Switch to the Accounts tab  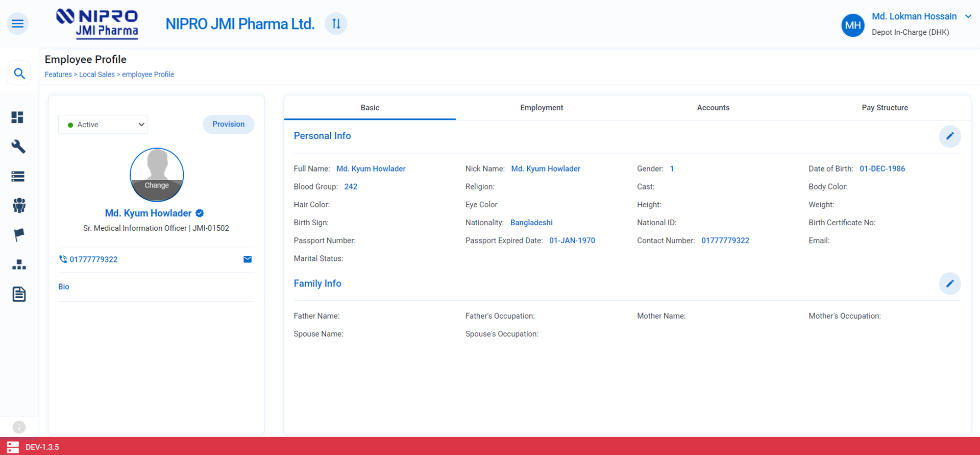(713, 108)
